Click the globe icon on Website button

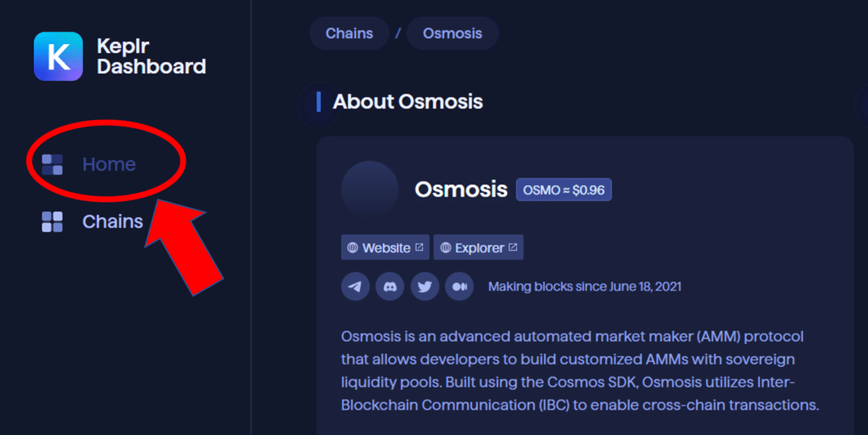353,248
